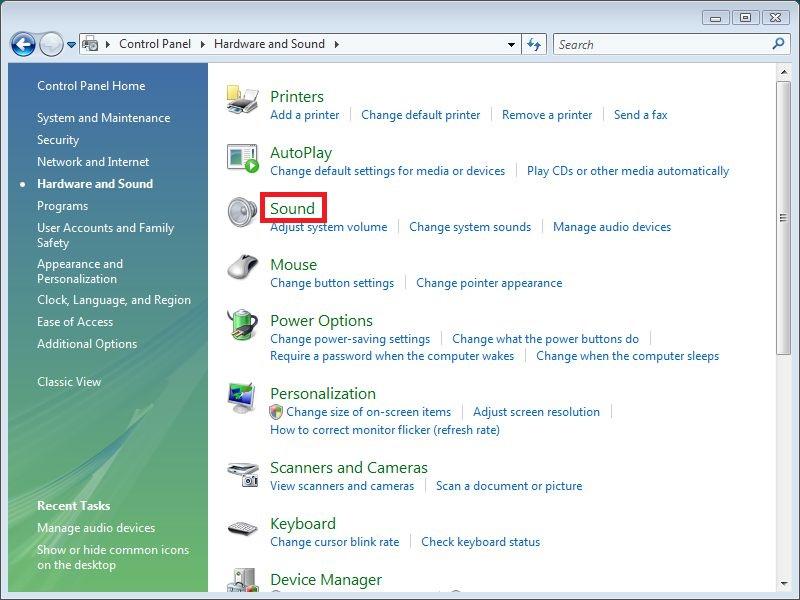Select the Mouse icon
This screenshot has height=600, width=800.
pos(242,267)
